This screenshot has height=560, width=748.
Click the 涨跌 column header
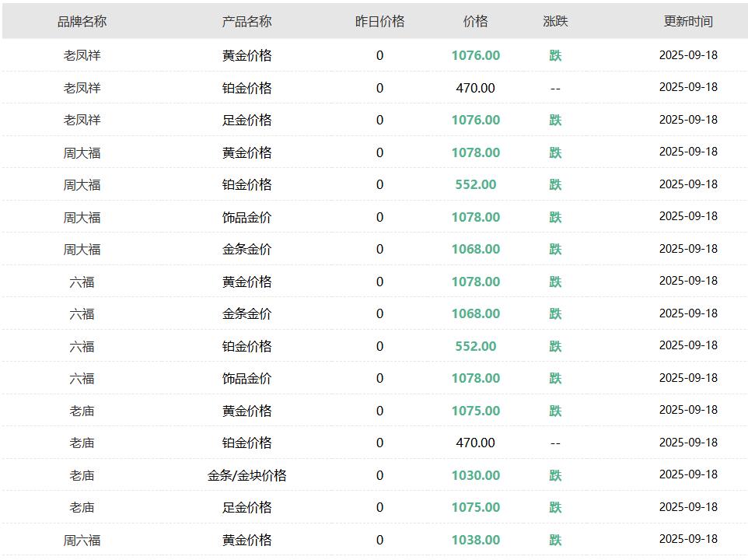pos(555,22)
